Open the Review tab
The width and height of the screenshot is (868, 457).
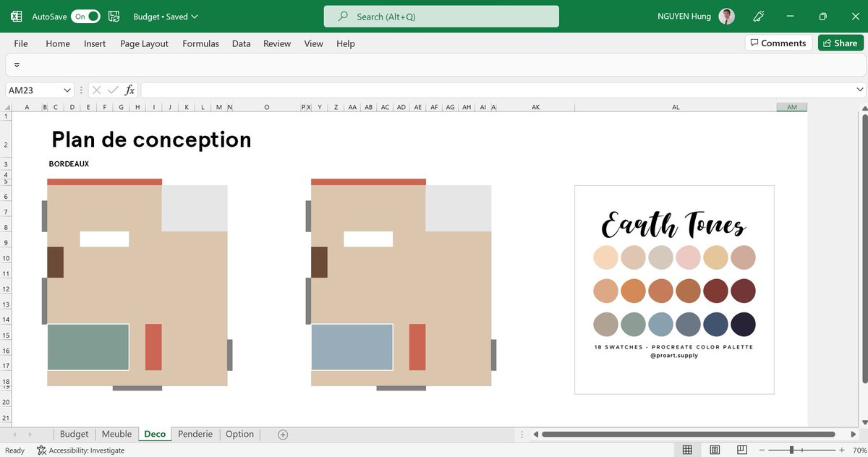click(277, 43)
